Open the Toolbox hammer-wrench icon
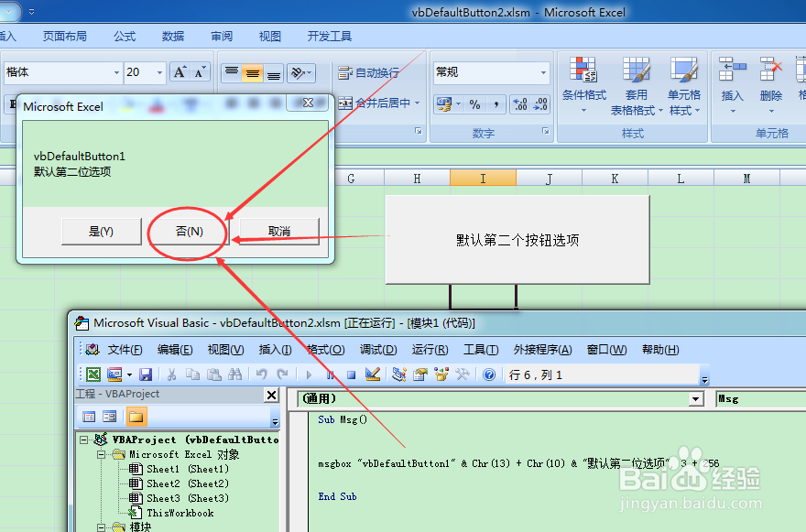Image resolution: width=806 pixels, height=532 pixels. [463, 375]
